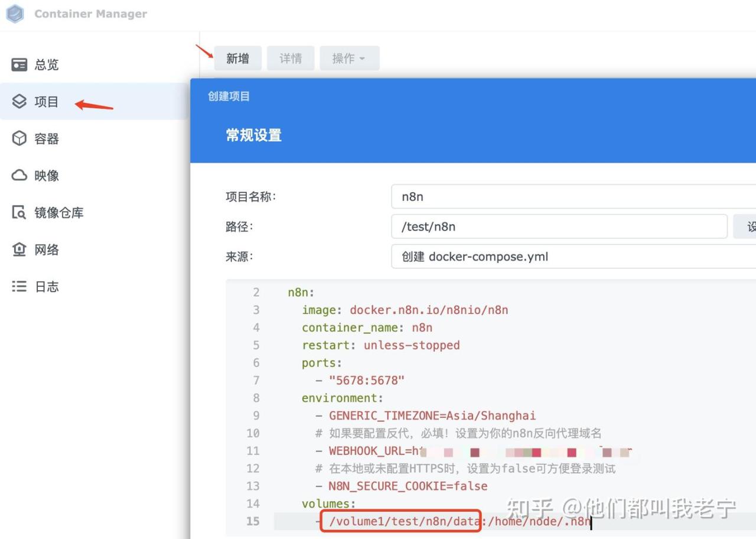The height and width of the screenshot is (539, 756).
Task: Select the 项目 layers icon in sidebar
Action: coord(19,101)
